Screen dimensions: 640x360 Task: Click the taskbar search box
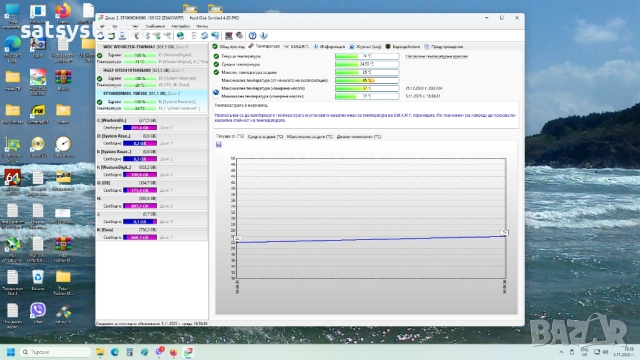click(x=55, y=352)
